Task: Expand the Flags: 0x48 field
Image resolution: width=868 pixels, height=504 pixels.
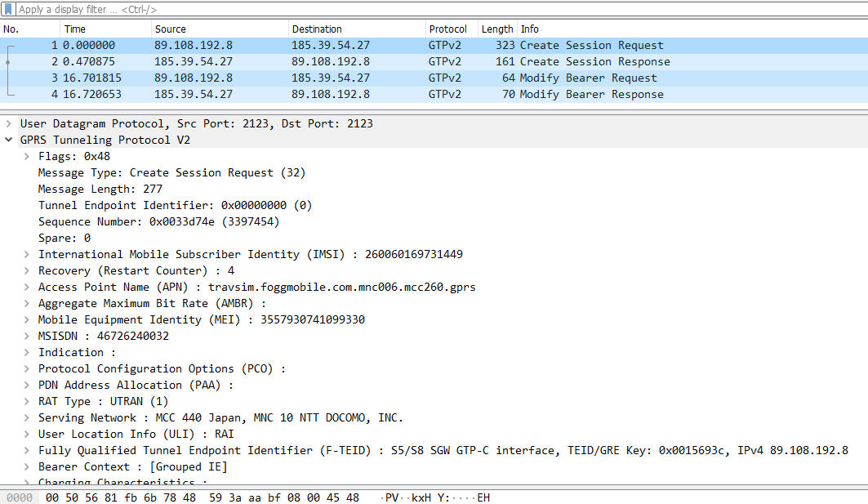Action: 24,156
